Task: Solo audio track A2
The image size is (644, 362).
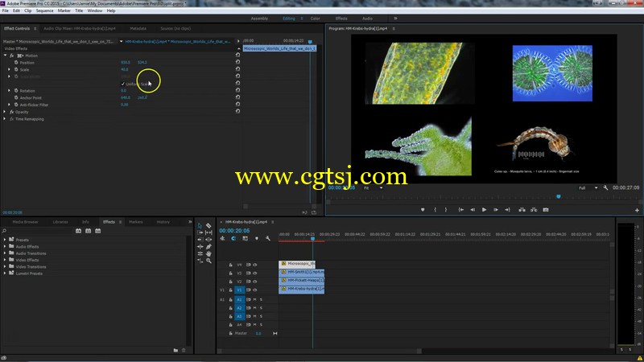Action: 261,308
